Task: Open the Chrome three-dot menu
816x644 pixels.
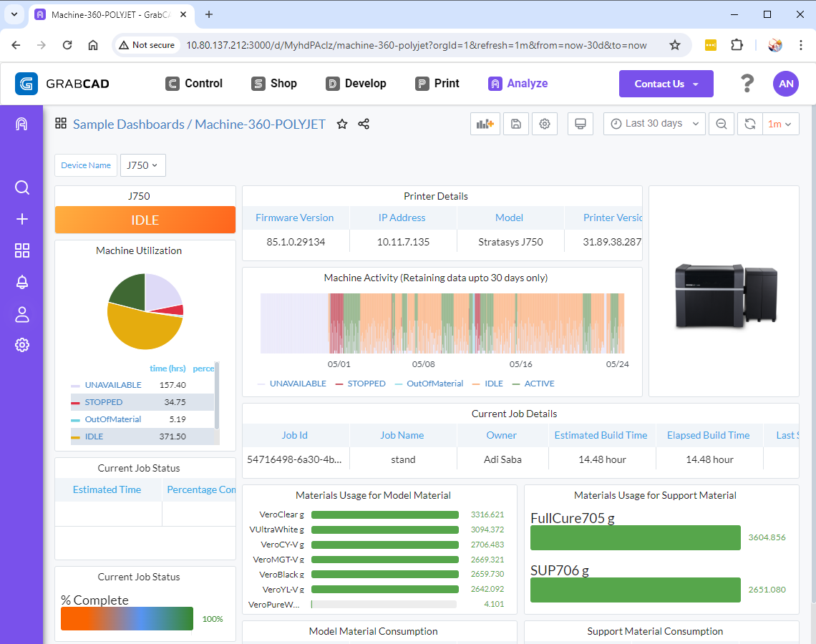Action: point(800,45)
